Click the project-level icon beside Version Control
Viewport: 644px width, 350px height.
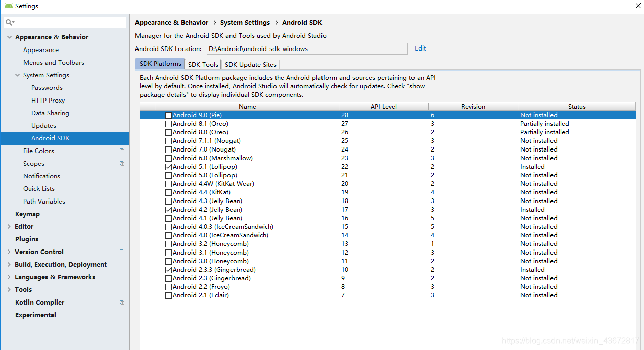point(122,252)
